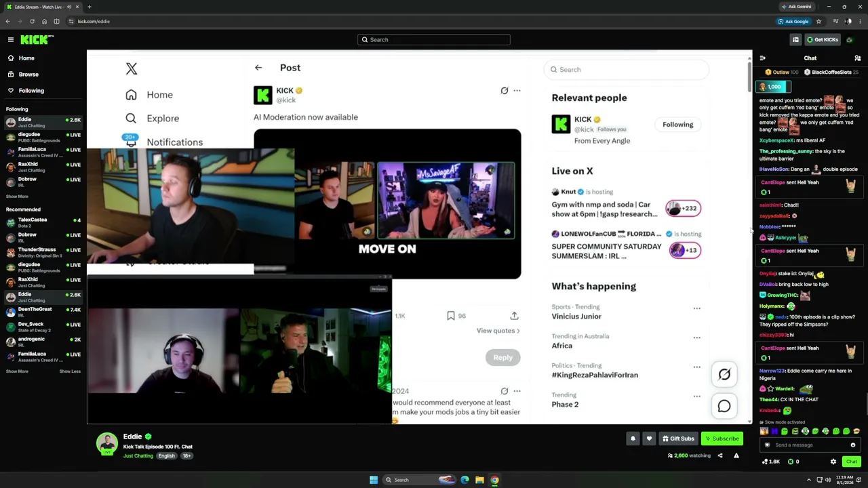
Task: Click the Get KICKs button
Action: coord(823,40)
